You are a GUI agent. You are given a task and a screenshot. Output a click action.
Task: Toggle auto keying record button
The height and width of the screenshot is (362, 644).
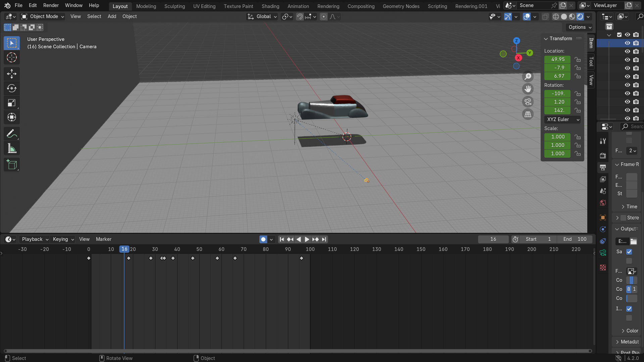point(263,239)
